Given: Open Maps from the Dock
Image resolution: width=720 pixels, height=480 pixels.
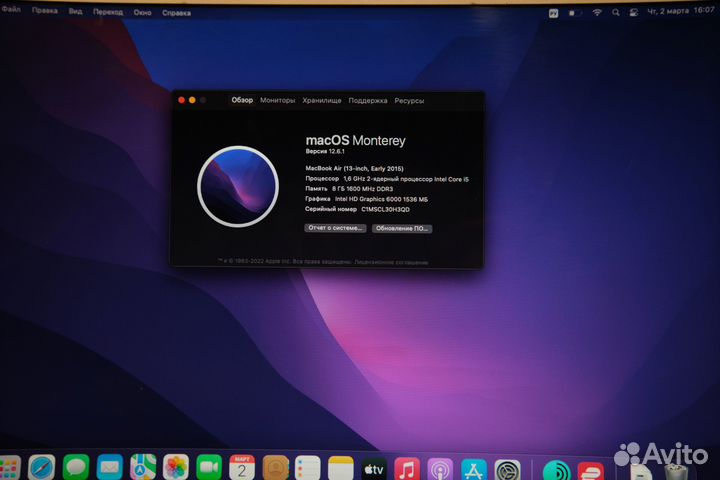Looking at the screenshot, I should 143,468.
